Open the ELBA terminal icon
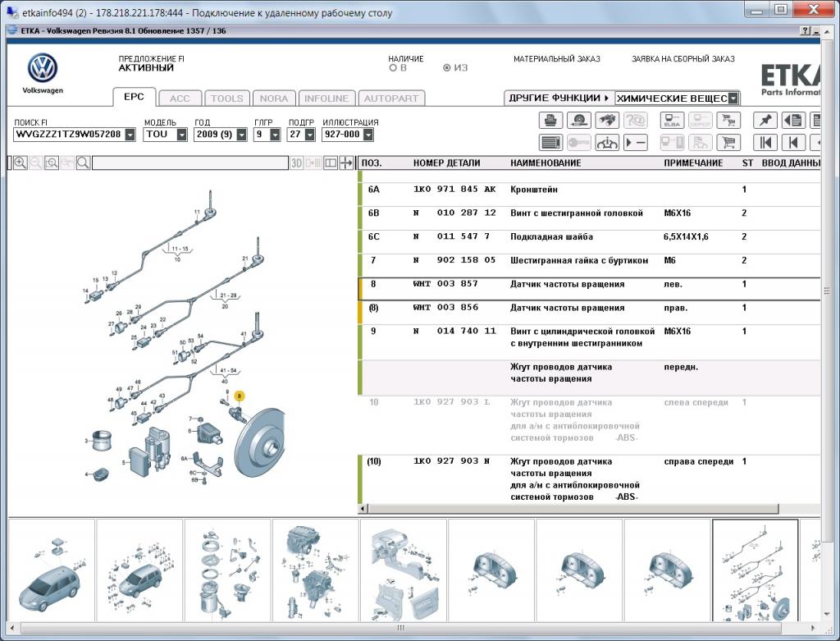 tap(672, 120)
